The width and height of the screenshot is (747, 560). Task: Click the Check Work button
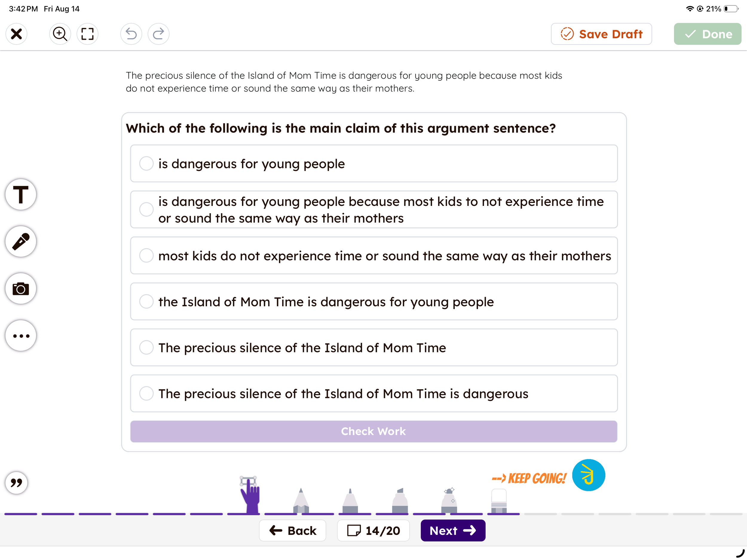pos(374,431)
